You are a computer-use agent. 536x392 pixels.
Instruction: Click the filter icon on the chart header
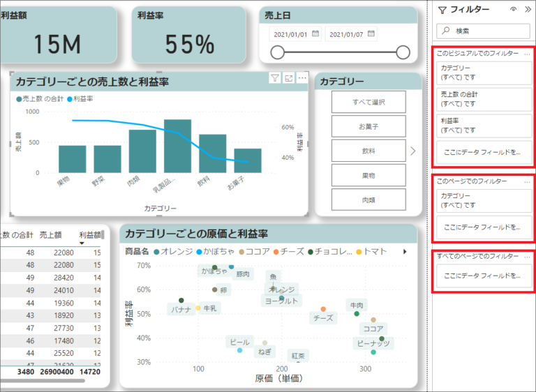(275, 78)
